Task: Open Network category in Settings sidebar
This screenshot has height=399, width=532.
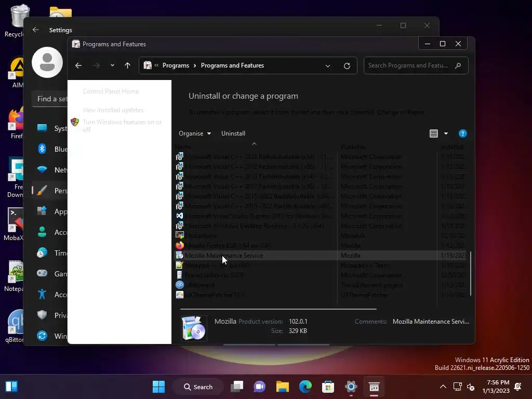Action: (51, 170)
